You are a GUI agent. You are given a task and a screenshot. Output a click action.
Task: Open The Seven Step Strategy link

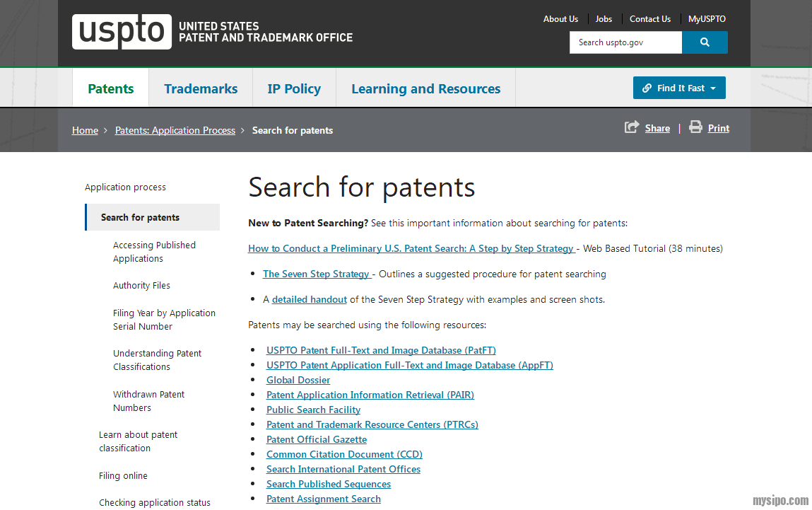[x=317, y=274]
